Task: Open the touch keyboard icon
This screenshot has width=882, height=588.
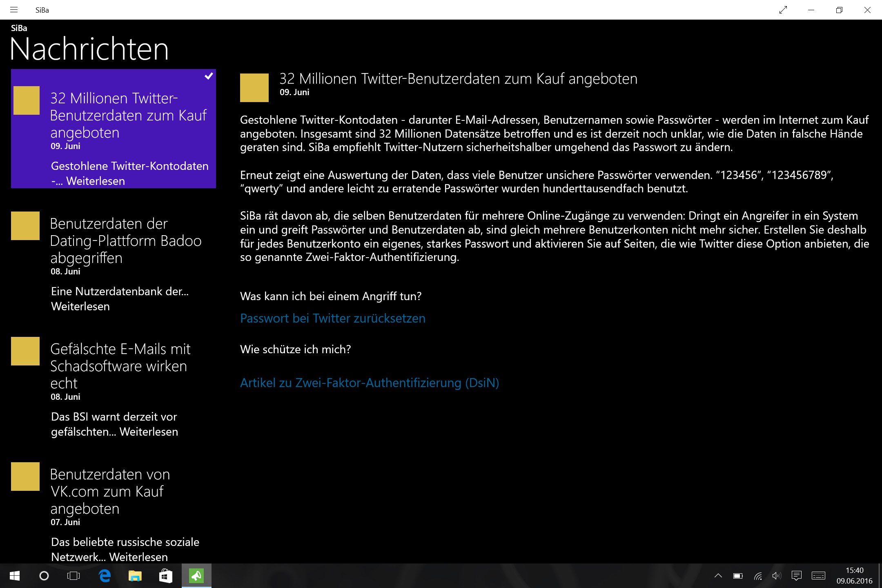Action: 818,576
